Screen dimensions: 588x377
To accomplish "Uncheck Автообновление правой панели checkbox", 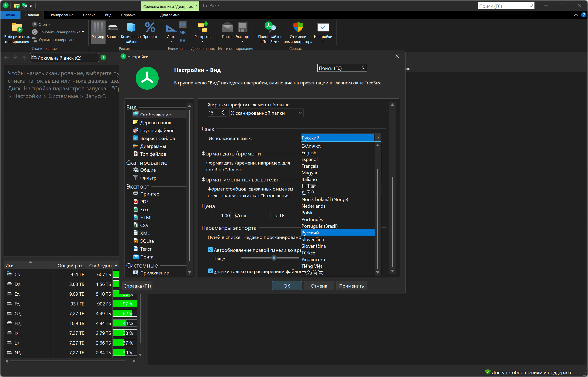I will coord(210,250).
